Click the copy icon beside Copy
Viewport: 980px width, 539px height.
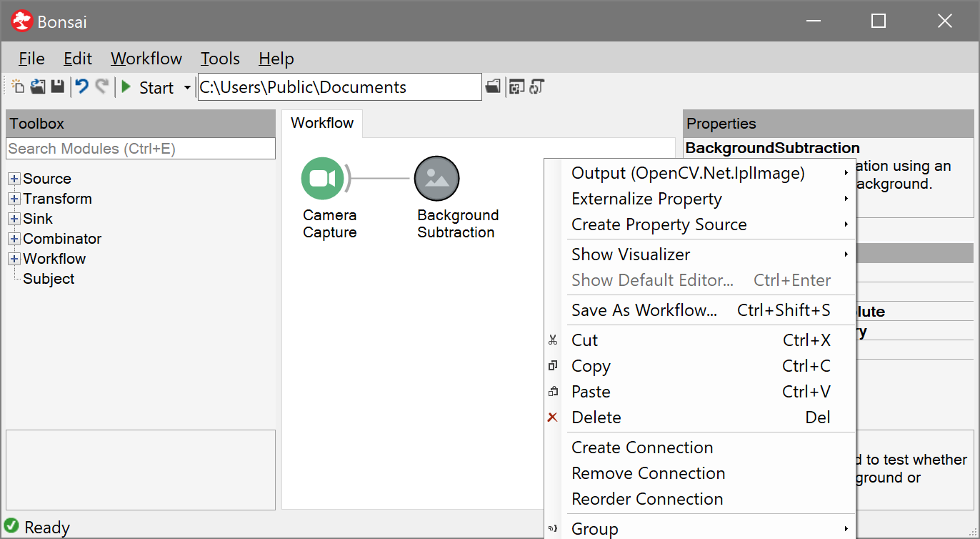[553, 366]
